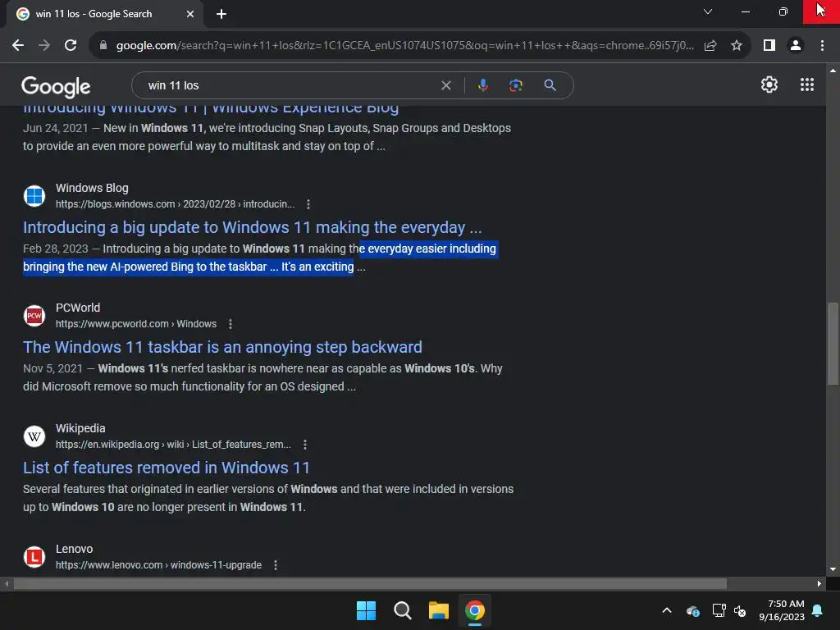Click the blogs.windows.com URL breadcrumb
840x630 pixels.
(176, 204)
